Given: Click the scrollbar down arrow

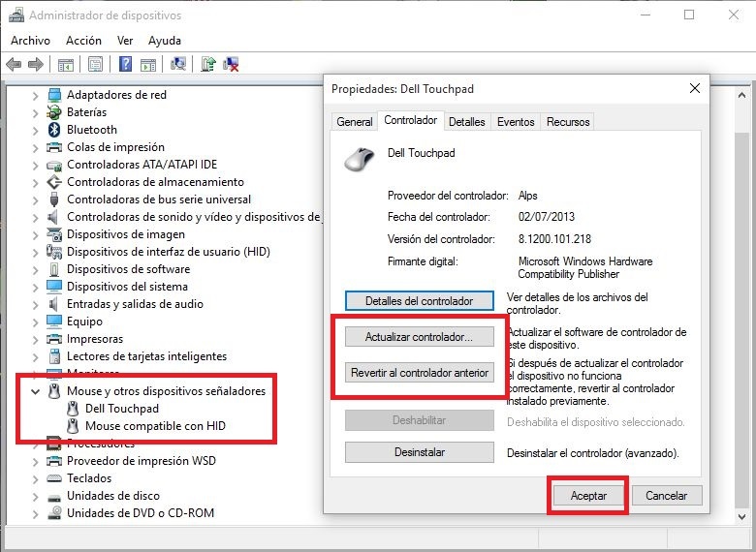Looking at the screenshot, I should [742, 517].
